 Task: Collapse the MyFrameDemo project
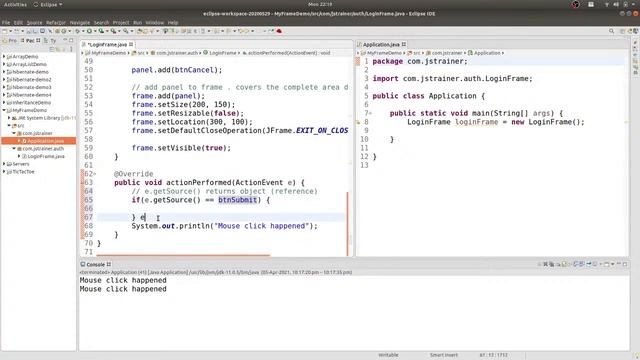click(4, 110)
